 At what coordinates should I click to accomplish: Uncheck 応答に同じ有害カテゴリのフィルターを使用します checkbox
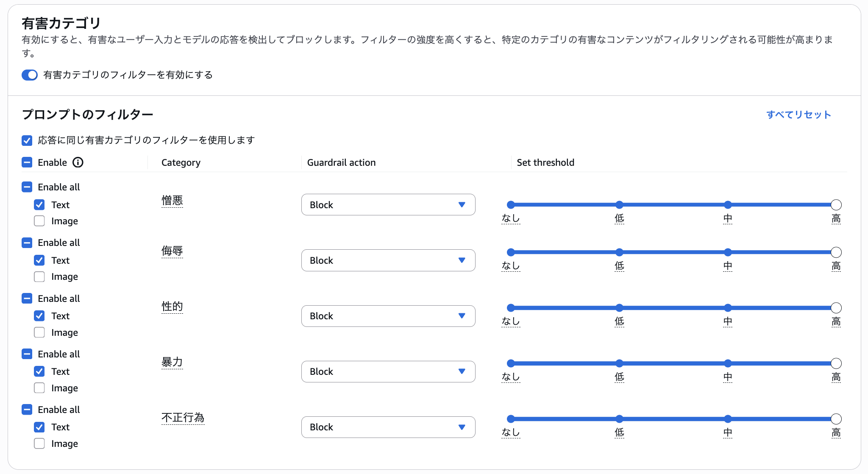pyautogui.click(x=27, y=140)
